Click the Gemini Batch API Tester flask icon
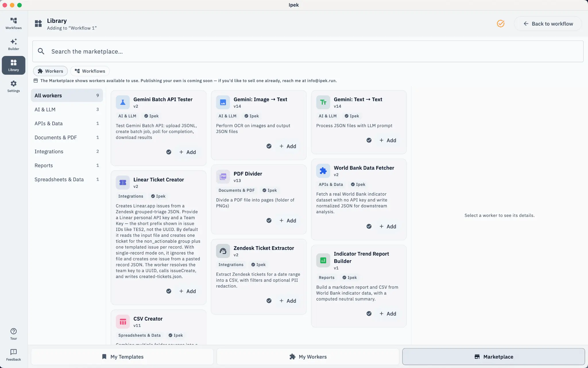The image size is (588, 368). coord(123,102)
